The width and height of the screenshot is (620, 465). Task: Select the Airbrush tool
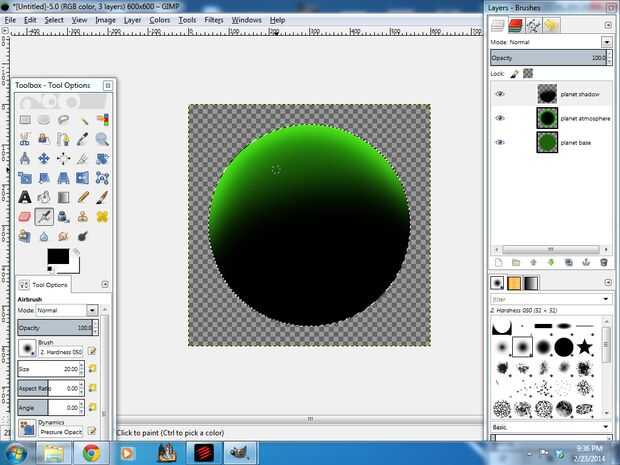coord(44,216)
